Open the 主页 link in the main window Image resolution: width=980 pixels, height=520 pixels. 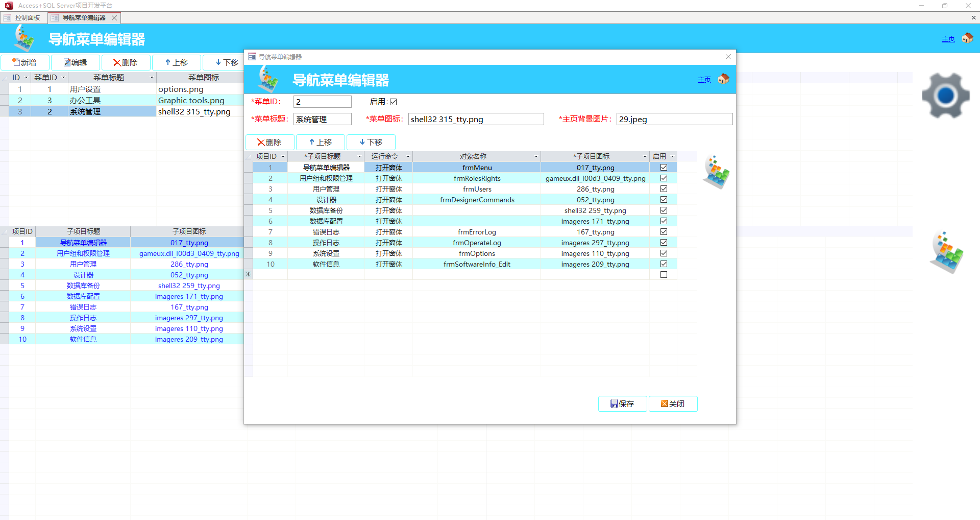coord(948,39)
